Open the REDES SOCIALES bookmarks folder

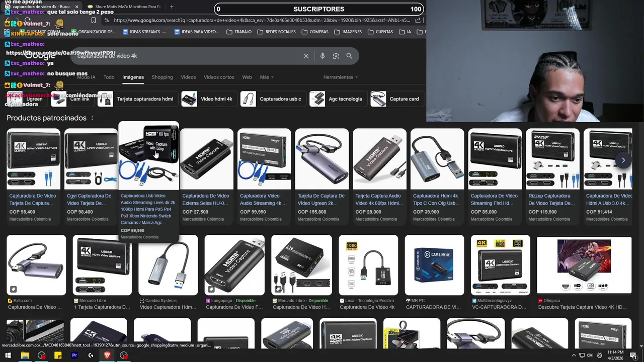[276, 32]
